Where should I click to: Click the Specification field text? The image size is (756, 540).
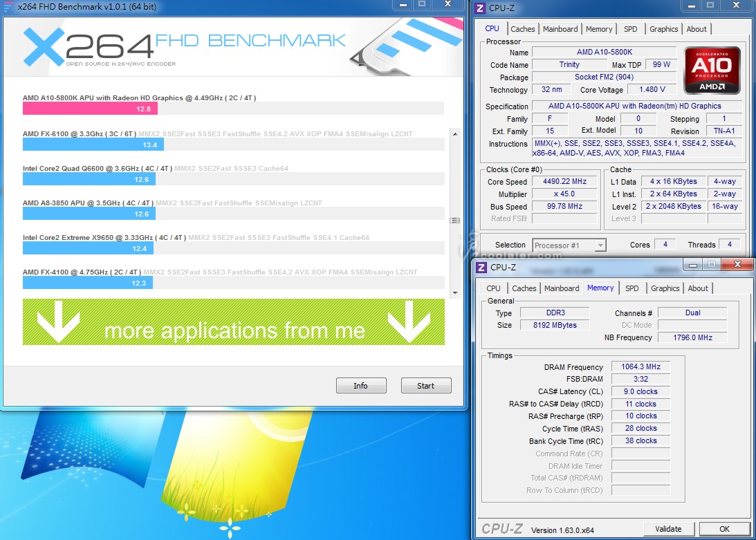[x=637, y=106]
